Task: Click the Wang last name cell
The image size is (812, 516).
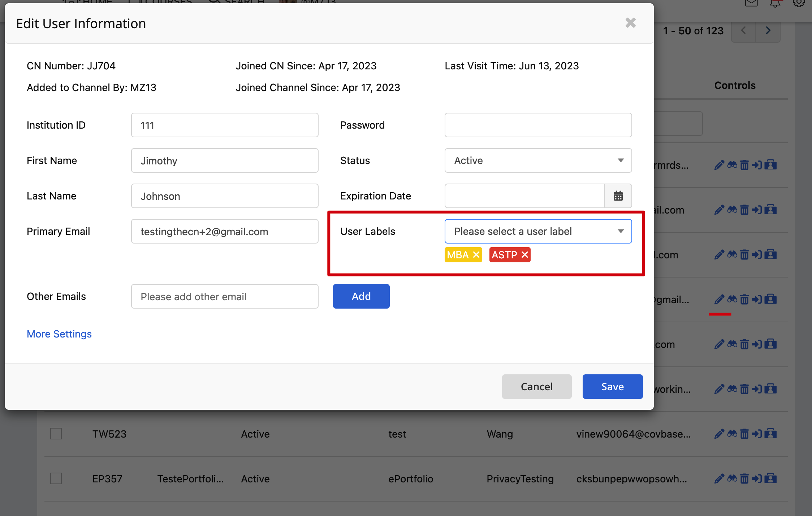Action: (500, 434)
